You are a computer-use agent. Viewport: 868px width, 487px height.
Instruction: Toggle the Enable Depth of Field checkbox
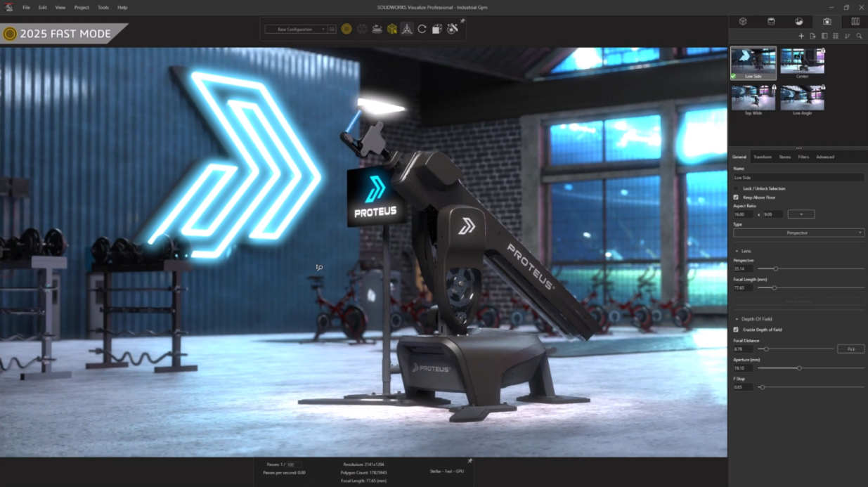[x=736, y=330]
